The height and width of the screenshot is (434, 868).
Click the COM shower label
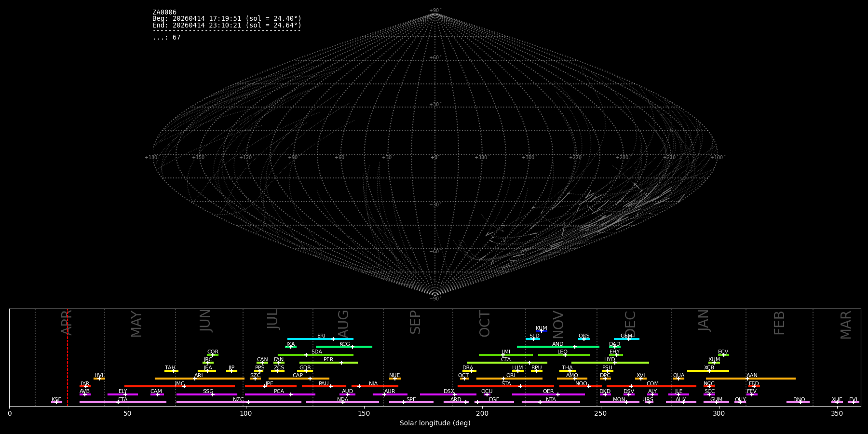click(x=653, y=384)
